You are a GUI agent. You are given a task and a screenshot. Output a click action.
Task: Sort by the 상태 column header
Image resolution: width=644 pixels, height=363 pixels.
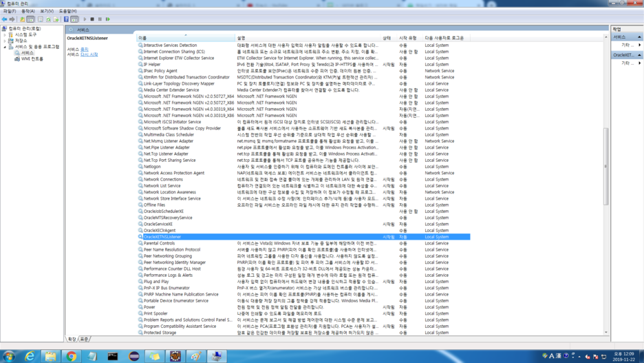(389, 38)
